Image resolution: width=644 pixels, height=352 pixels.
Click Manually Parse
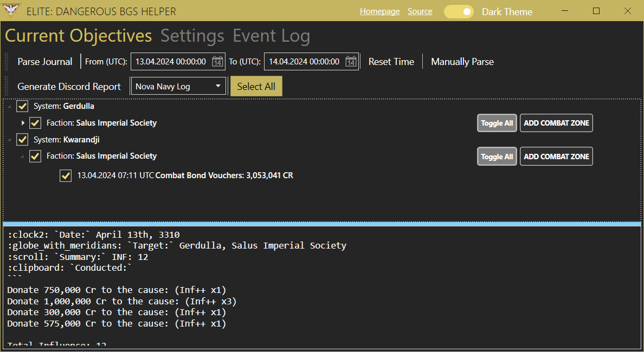pos(462,62)
